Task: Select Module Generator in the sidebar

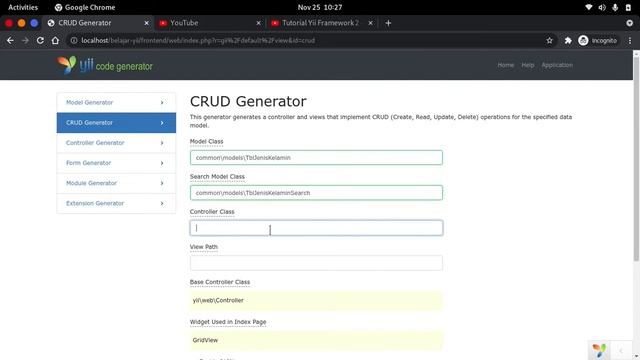Action: [116, 183]
